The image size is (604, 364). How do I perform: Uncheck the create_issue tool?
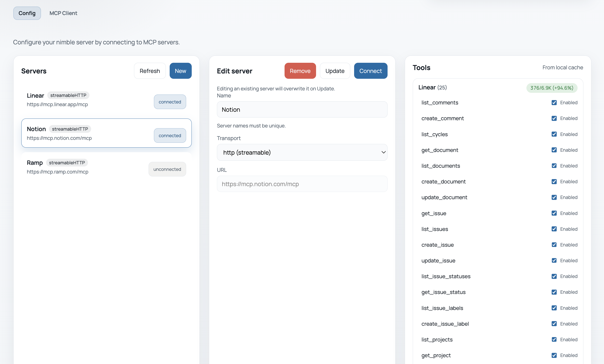coord(554,245)
